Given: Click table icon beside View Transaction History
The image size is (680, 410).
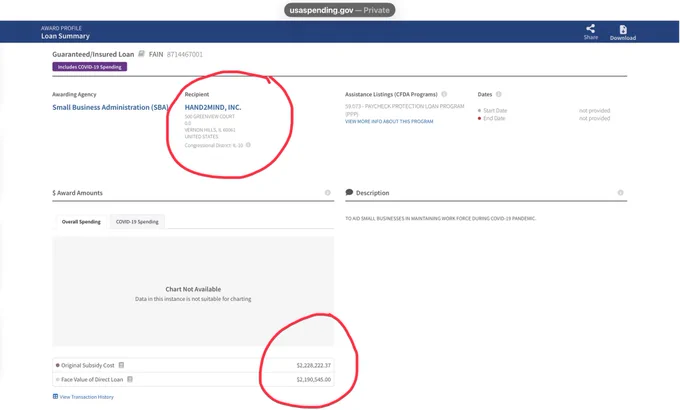Looking at the screenshot, I should point(55,397).
